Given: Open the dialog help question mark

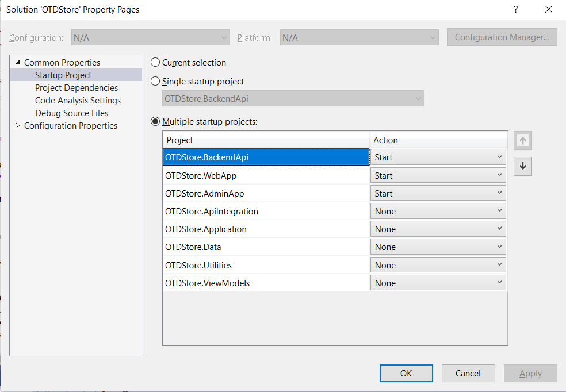Looking at the screenshot, I should (516, 9).
